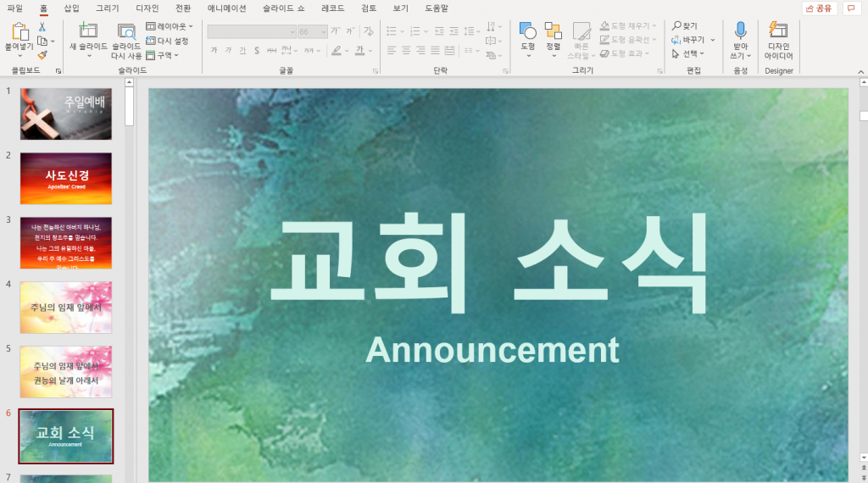Click the Paste (붙여넣기) clipboard icon
868x483 pixels.
click(20, 31)
